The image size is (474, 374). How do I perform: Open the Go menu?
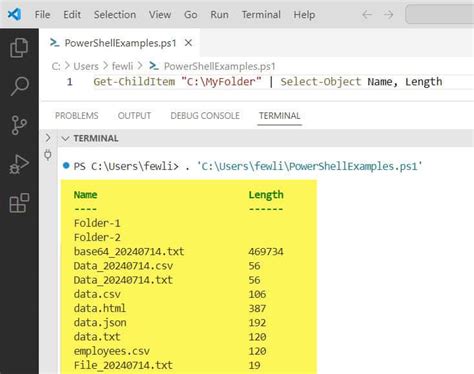pyautogui.click(x=191, y=15)
